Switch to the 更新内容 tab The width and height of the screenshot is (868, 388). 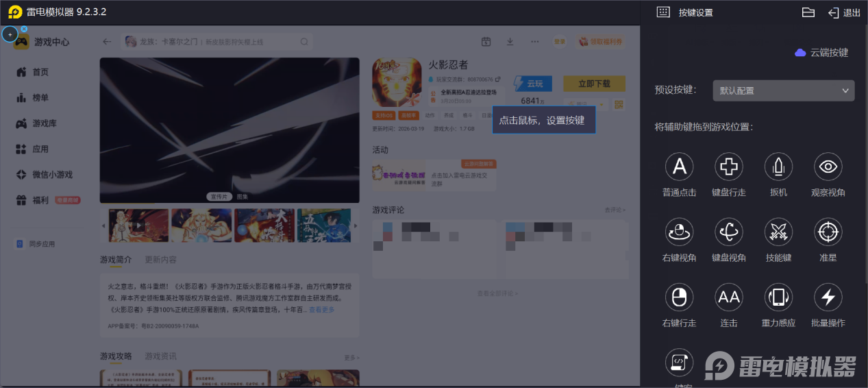160,260
